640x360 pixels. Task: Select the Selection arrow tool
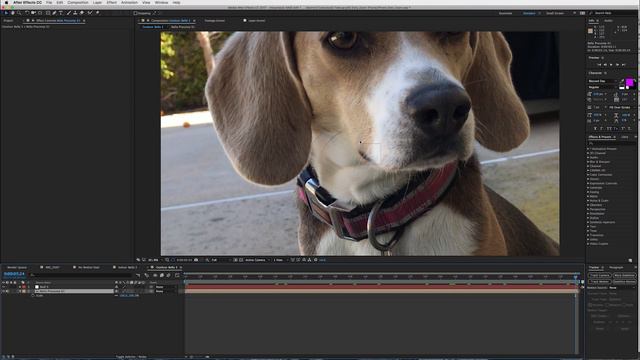pyautogui.click(x=6, y=13)
